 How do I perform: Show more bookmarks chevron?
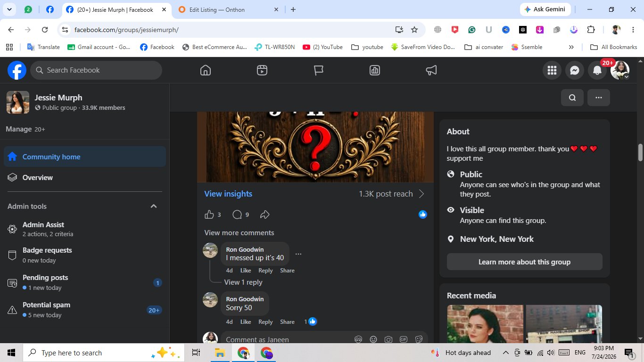pyautogui.click(x=571, y=47)
